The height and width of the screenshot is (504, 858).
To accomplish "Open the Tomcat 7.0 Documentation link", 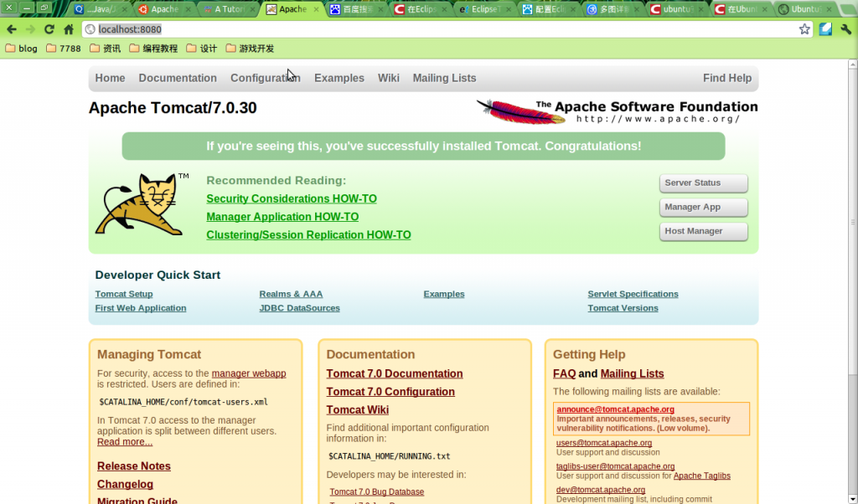I will 395,374.
